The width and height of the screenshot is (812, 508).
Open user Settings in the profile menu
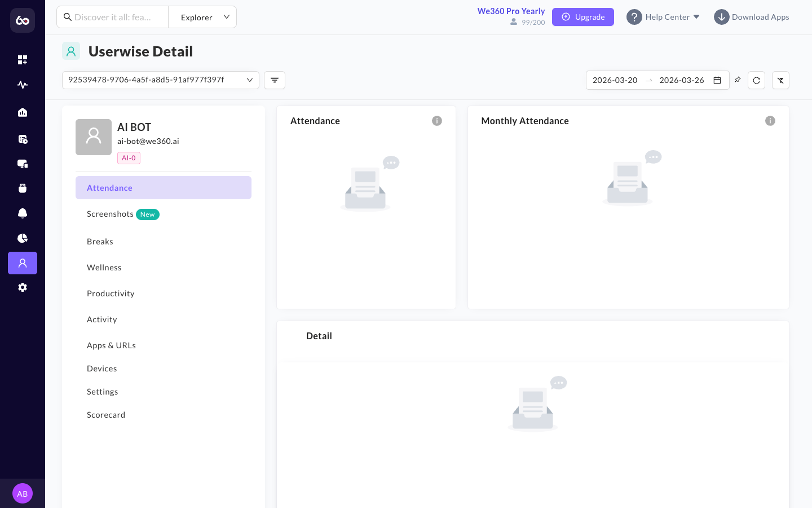coord(164,392)
